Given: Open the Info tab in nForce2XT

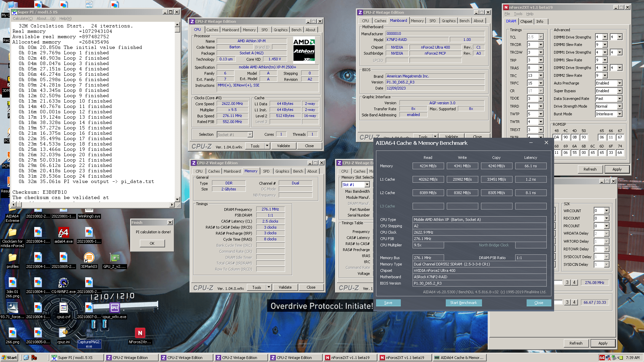Looking at the screenshot, I should tap(540, 21).
